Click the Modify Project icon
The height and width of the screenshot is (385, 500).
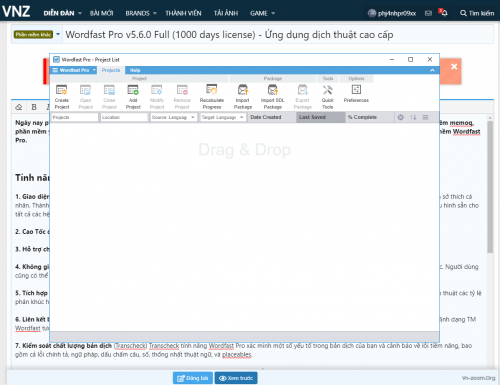[x=157, y=90]
